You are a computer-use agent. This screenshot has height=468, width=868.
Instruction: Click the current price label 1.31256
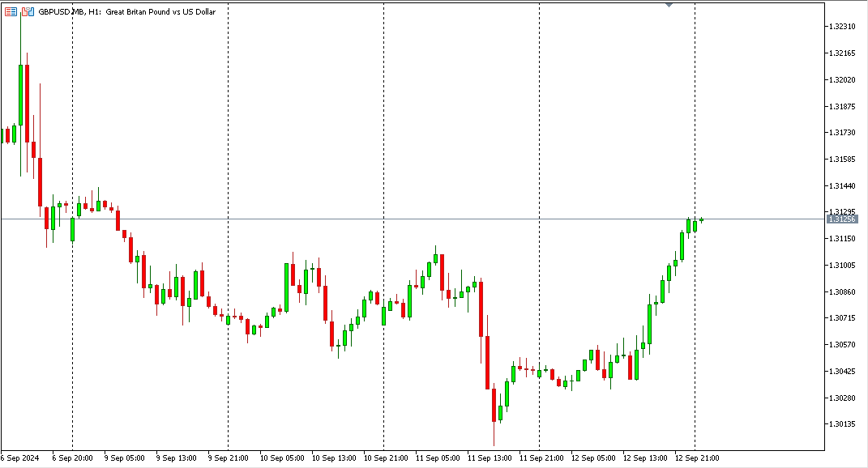842,219
